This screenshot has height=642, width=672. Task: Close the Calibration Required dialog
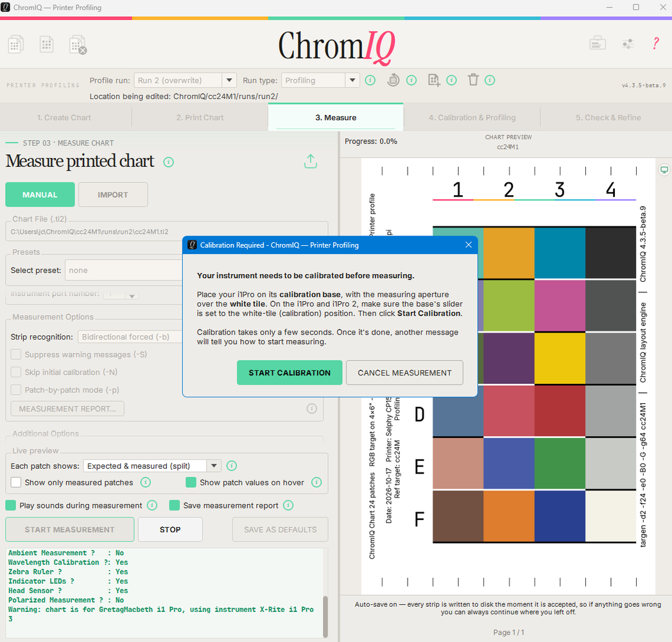coord(469,245)
